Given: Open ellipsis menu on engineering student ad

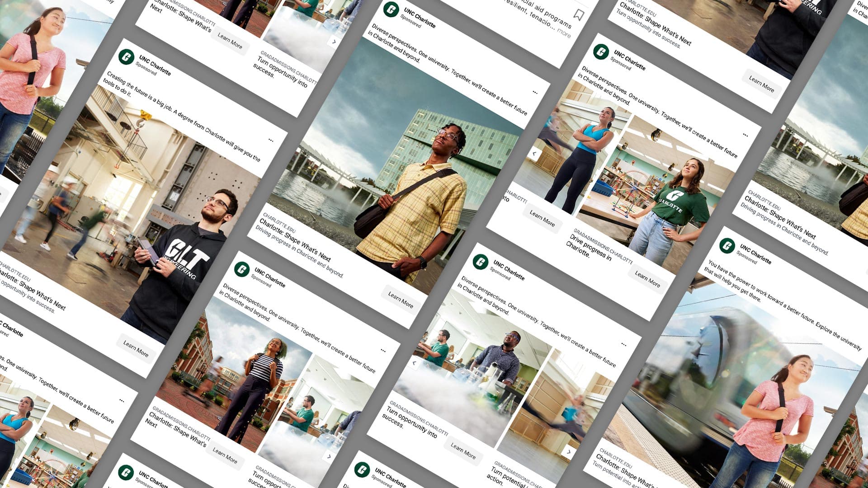Looking at the screenshot, I should [271, 140].
